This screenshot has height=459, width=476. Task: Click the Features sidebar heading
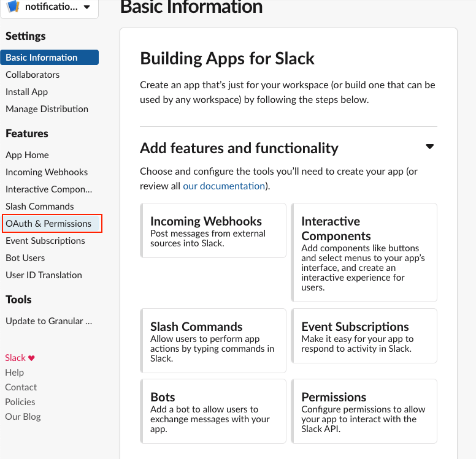(x=27, y=134)
